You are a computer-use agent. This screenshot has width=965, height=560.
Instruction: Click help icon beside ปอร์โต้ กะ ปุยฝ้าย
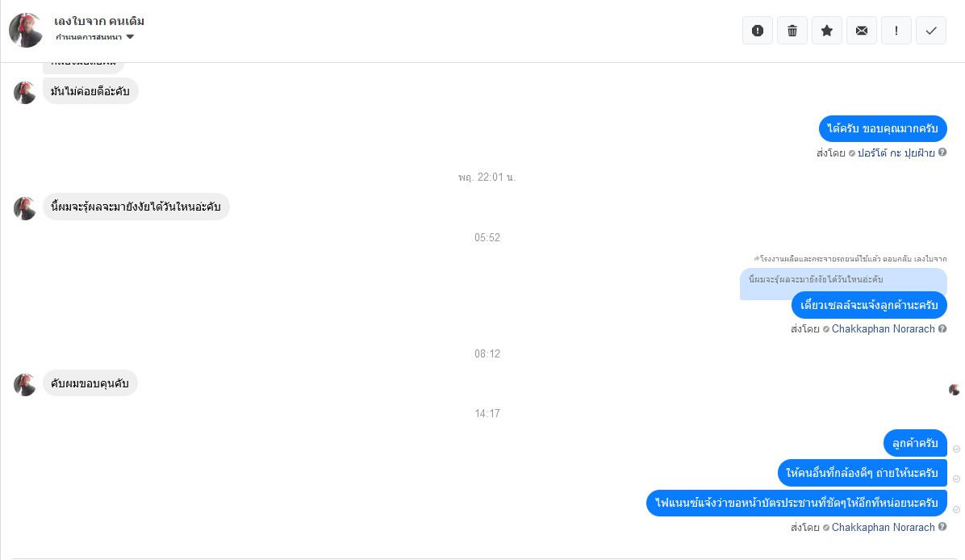[x=942, y=152]
